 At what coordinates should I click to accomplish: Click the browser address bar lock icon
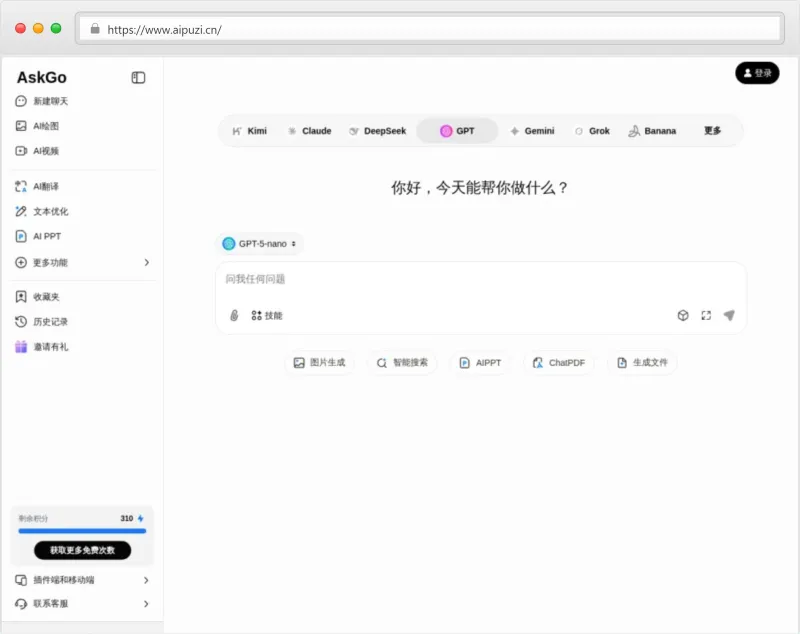[95, 29]
